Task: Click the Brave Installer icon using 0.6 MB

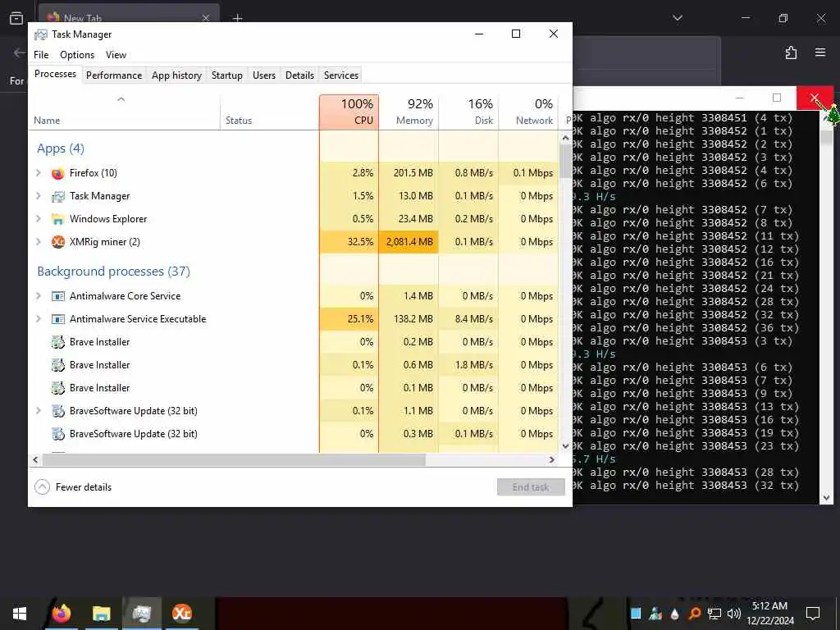Action: coord(58,365)
